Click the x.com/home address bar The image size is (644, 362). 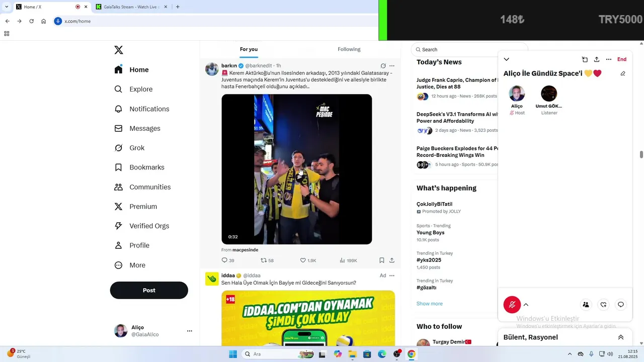point(216,21)
